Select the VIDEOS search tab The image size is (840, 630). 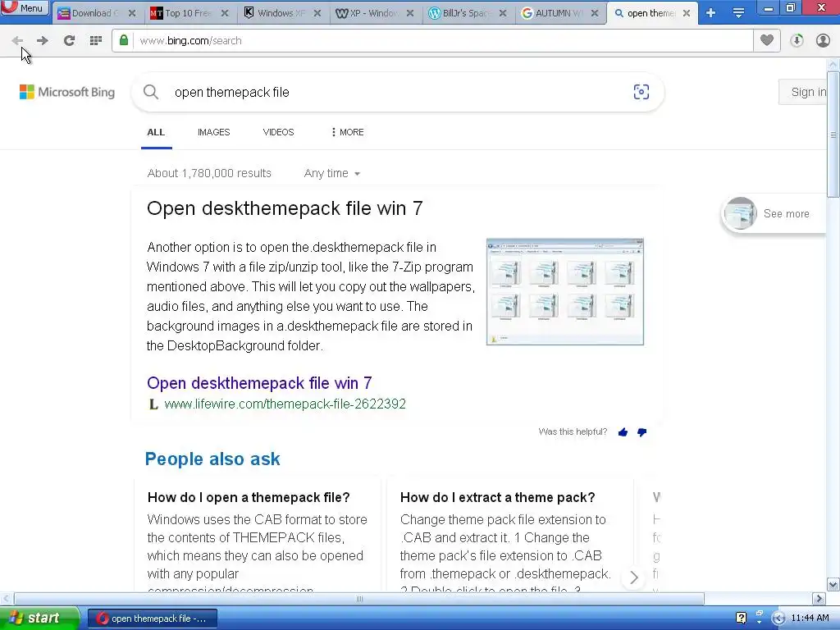(x=278, y=132)
